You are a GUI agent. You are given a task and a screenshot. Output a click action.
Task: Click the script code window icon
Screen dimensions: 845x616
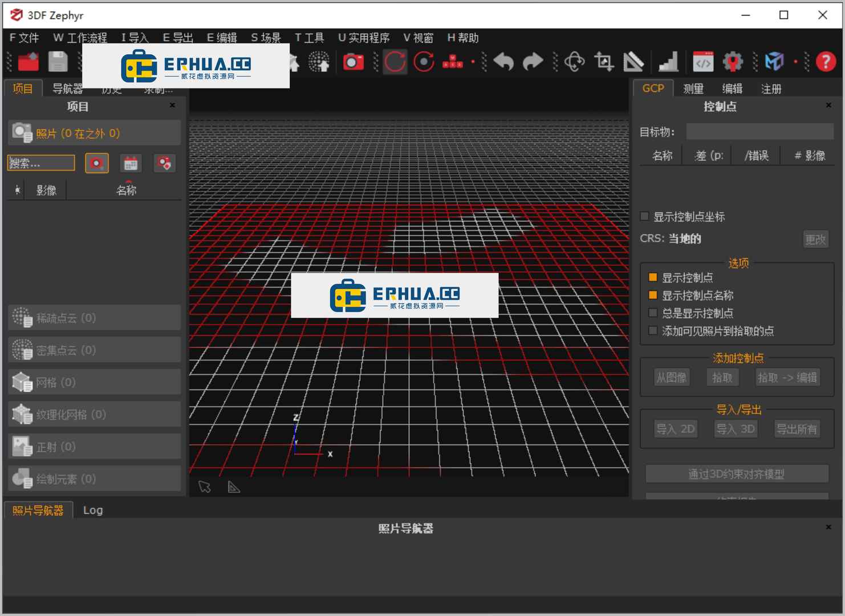pos(703,62)
